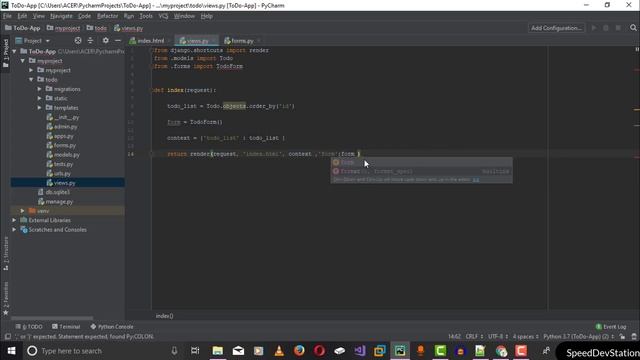This screenshot has height=360, width=640.
Task: Expand the inner myproject folder
Action: 31,70
